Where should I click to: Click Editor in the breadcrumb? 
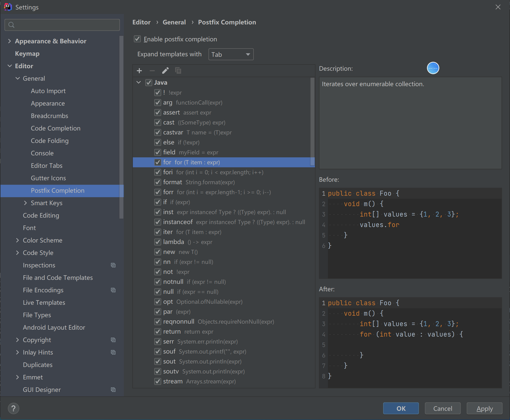pos(141,22)
